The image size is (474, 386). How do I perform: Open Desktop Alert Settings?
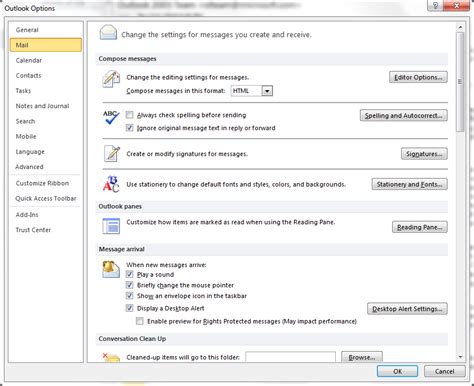click(407, 309)
